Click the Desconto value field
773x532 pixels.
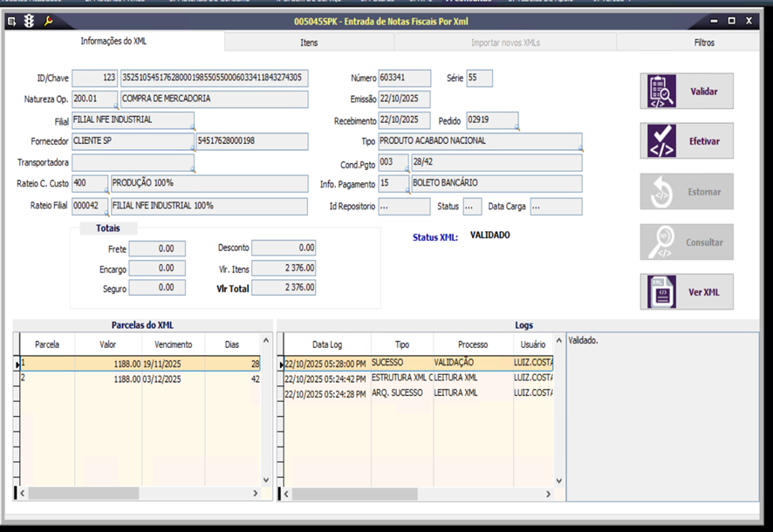pos(284,248)
